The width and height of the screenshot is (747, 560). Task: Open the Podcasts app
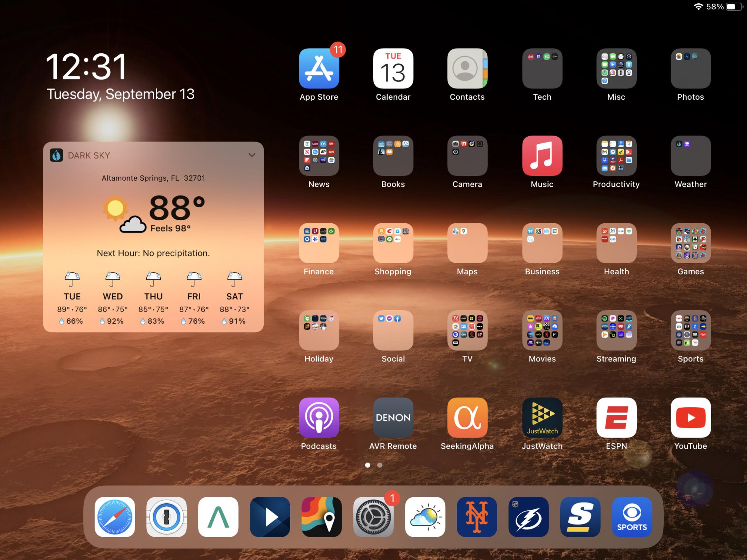319,417
